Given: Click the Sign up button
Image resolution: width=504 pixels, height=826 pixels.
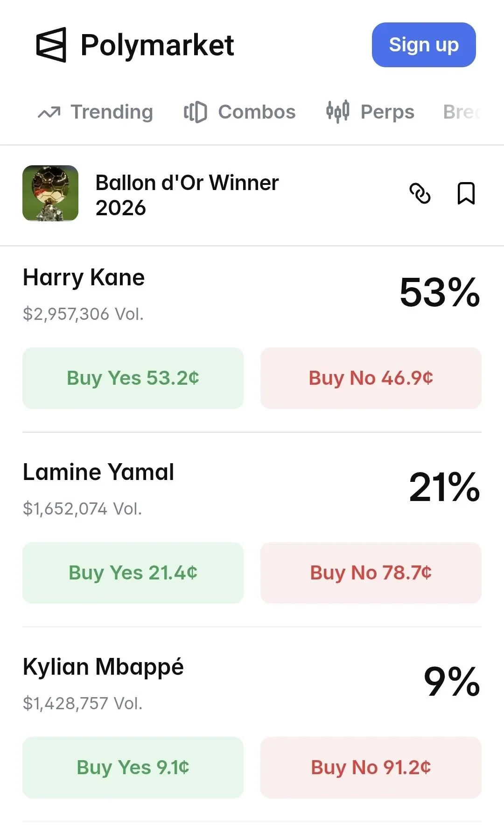Looking at the screenshot, I should [x=424, y=45].
